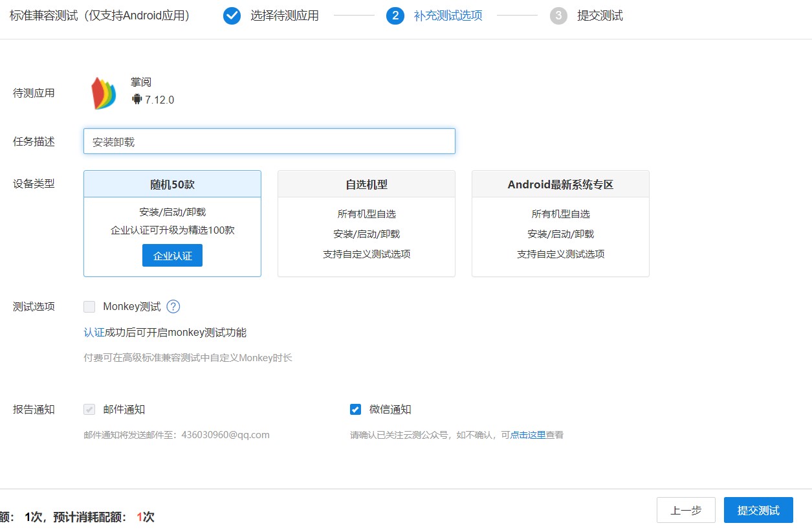
Task: Submit with the blue 提交测试 button
Action: 758,510
